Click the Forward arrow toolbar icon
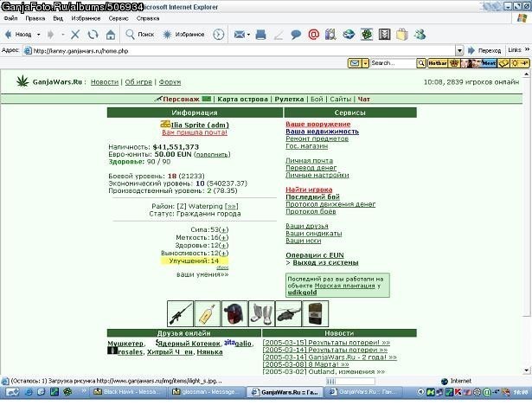Viewport: 532px width, 412px height. pos(50,35)
